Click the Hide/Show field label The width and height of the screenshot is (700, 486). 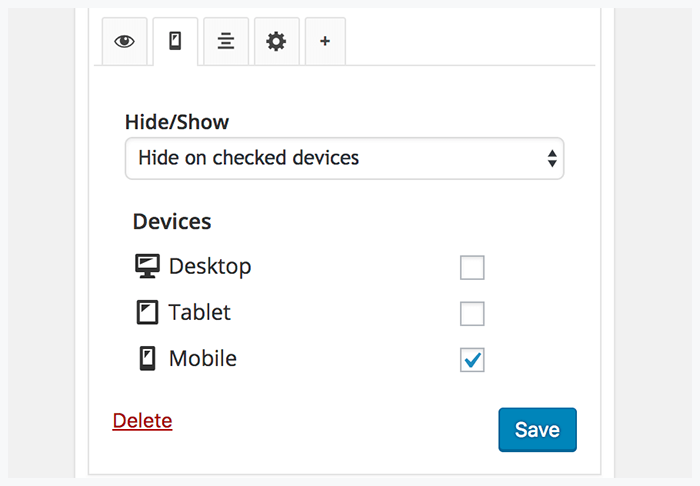coord(177,122)
